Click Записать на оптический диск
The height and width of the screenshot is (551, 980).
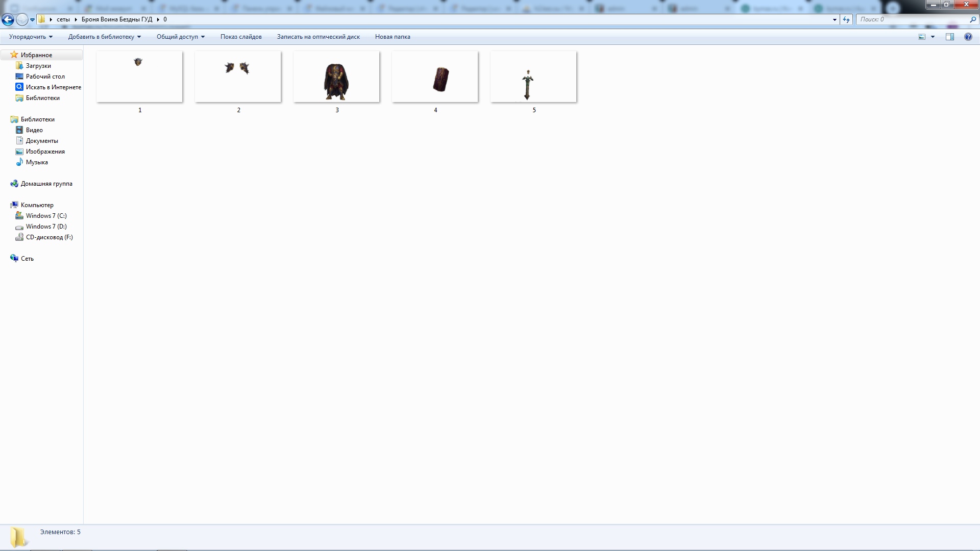click(x=318, y=37)
